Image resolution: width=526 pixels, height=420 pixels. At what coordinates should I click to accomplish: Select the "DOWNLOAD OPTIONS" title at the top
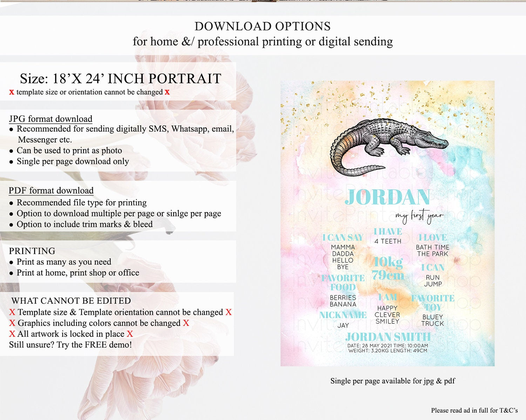coord(262,26)
